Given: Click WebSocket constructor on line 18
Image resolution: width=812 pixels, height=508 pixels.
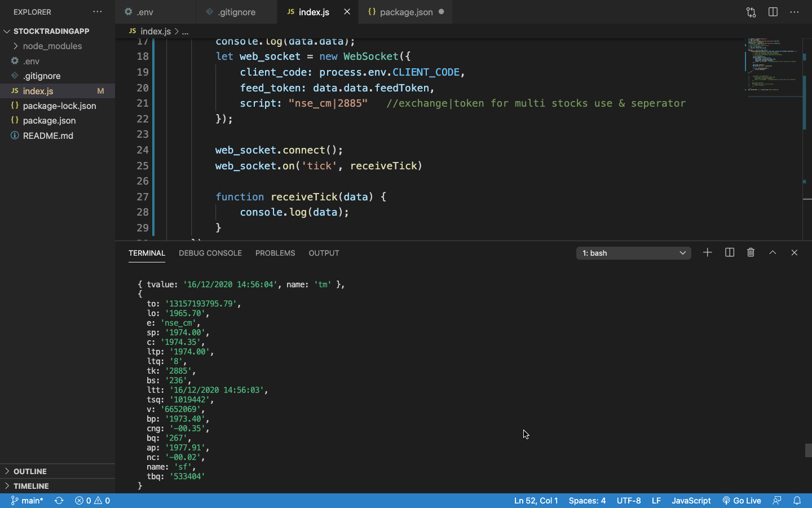Looking at the screenshot, I should pyautogui.click(x=371, y=56).
